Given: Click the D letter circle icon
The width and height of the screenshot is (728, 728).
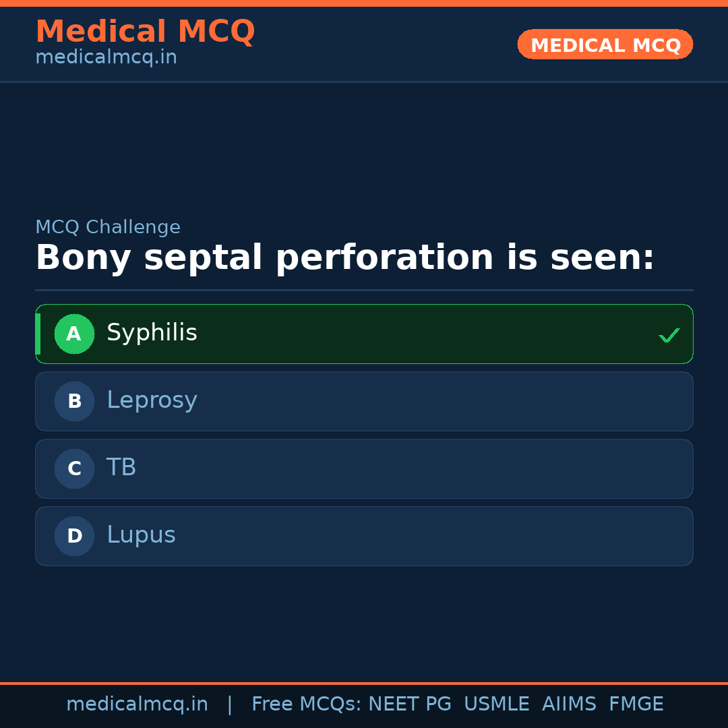Looking at the screenshot, I should [x=74, y=536].
